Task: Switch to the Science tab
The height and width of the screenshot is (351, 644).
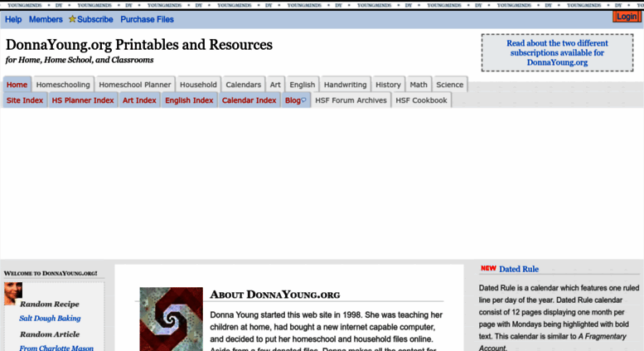Action: point(450,85)
